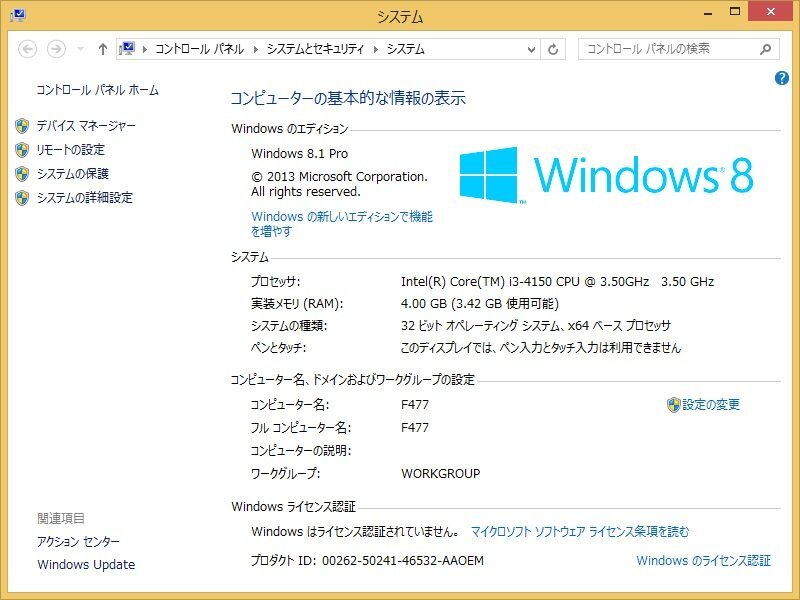Go up one level with the up arrow
The image size is (800, 600).
(x=103, y=49)
